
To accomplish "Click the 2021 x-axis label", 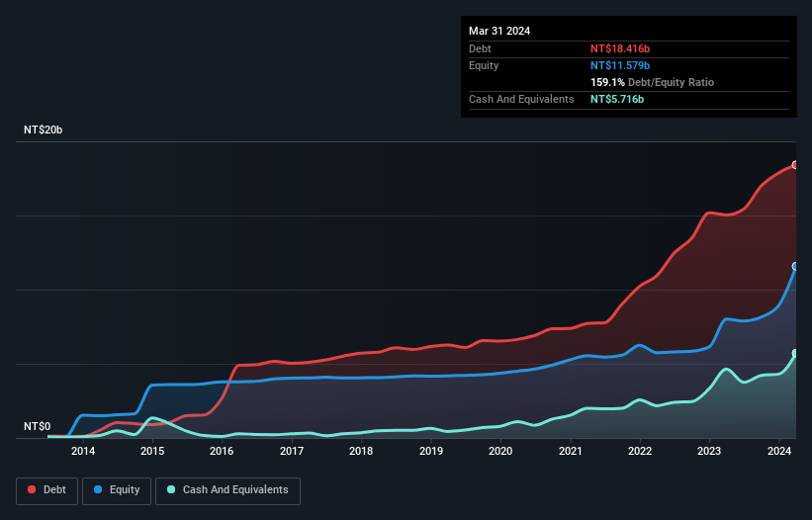I will (x=570, y=451).
